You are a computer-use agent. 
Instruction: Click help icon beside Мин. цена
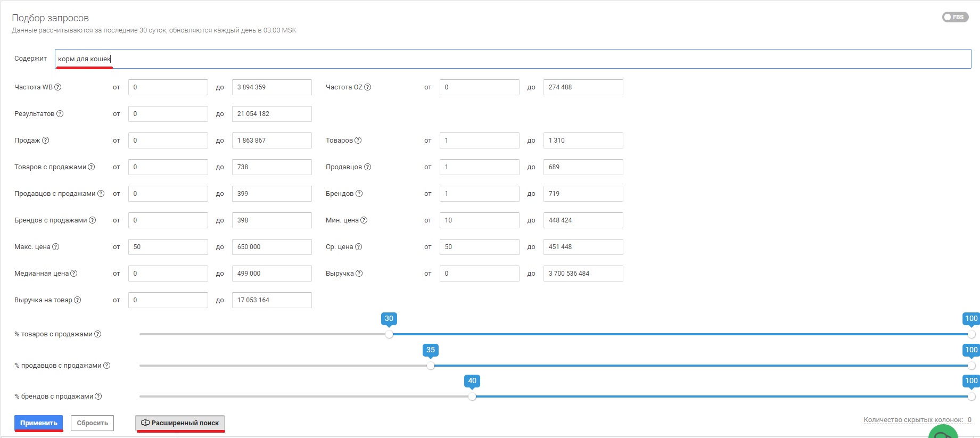[364, 220]
